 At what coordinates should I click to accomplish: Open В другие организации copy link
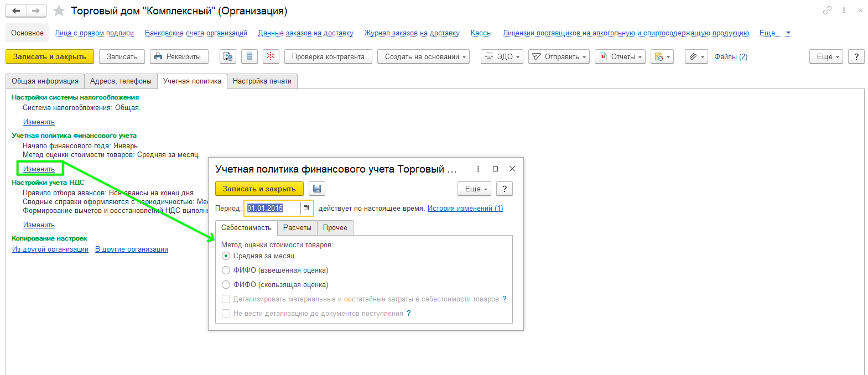click(x=132, y=249)
